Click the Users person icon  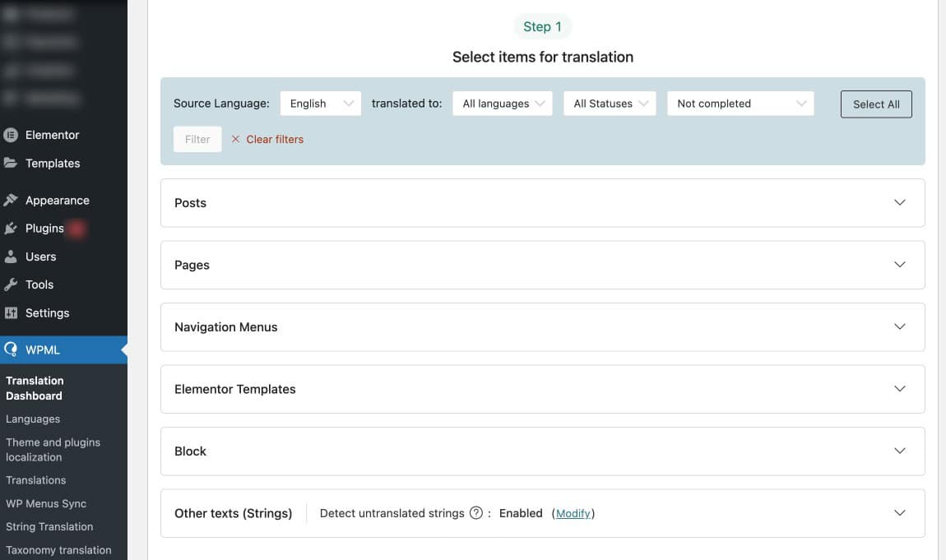(10, 257)
